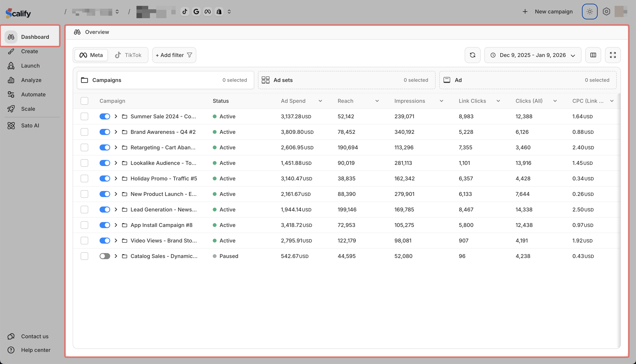This screenshot has height=364, width=636.
Task: Open the Analyze section in sidebar
Action: (x=31, y=80)
